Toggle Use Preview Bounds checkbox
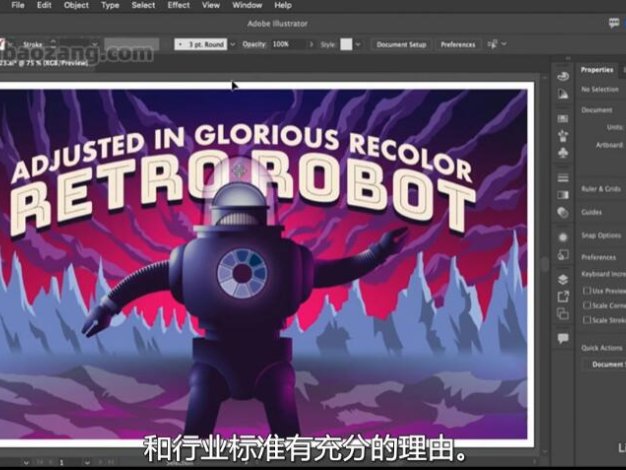This screenshot has height=470, width=626. pyautogui.click(x=586, y=291)
